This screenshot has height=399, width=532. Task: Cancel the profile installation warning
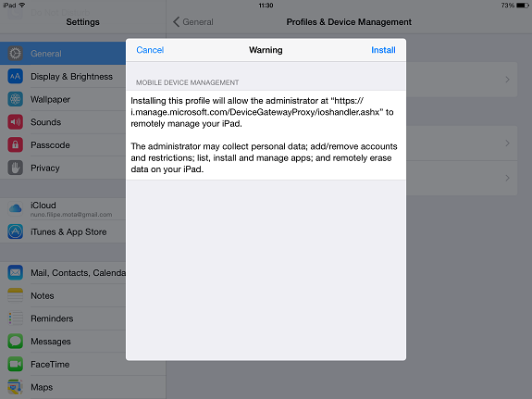[150, 50]
